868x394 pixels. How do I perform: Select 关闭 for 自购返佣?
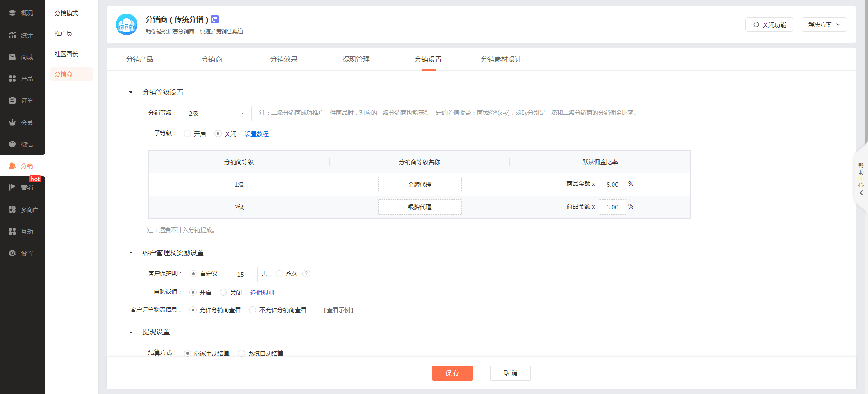click(223, 292)
